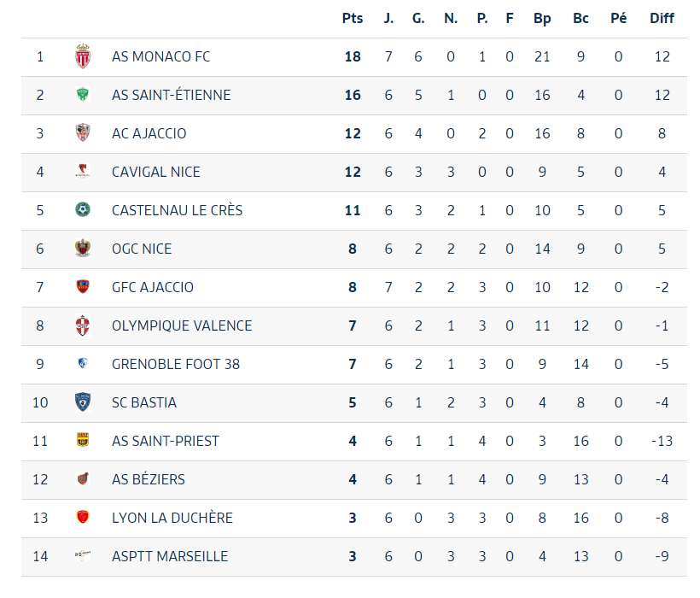The width and height of the screenshot is (700, 598).
Task: Open the Grenoble Foot 38 team page
Action: [x=176, y=364]
